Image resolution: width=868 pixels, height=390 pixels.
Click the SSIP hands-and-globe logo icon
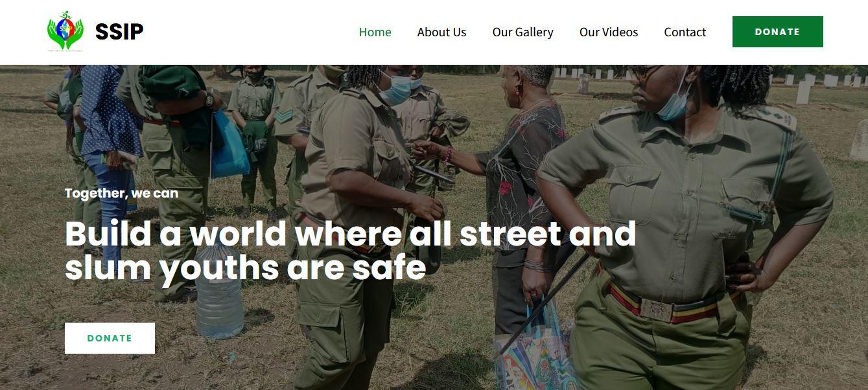click(65, 31)
